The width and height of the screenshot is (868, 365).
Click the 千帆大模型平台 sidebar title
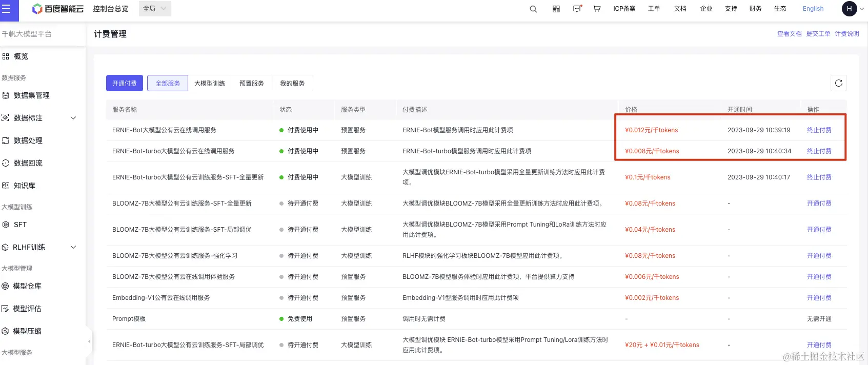click(27, 34)
